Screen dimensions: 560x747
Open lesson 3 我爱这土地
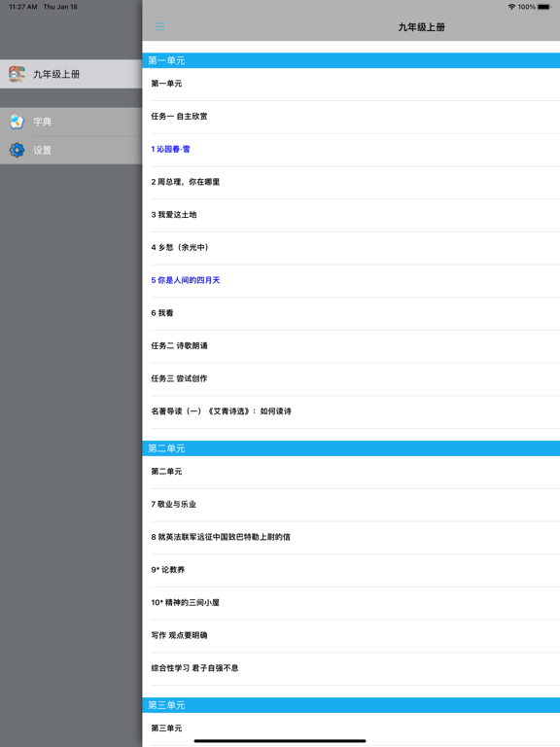click(x=351, y=215)
